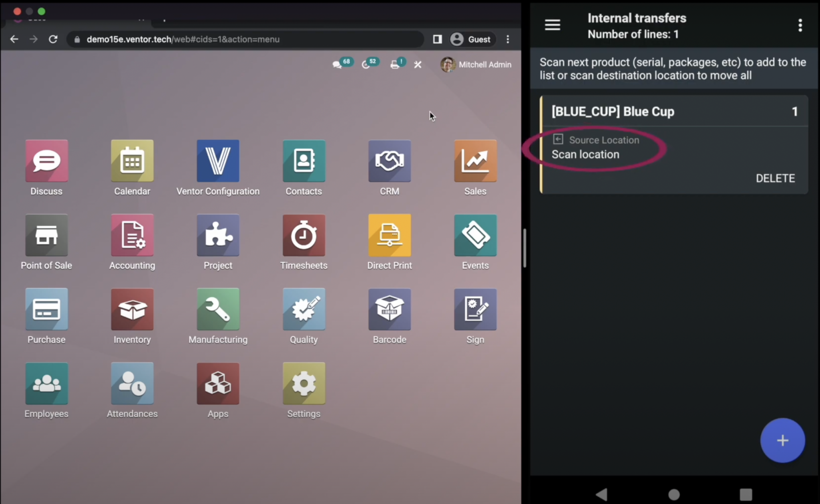Open the Quality app
Image resolution: width=820 pixels, height=504 pixels.
303,309
